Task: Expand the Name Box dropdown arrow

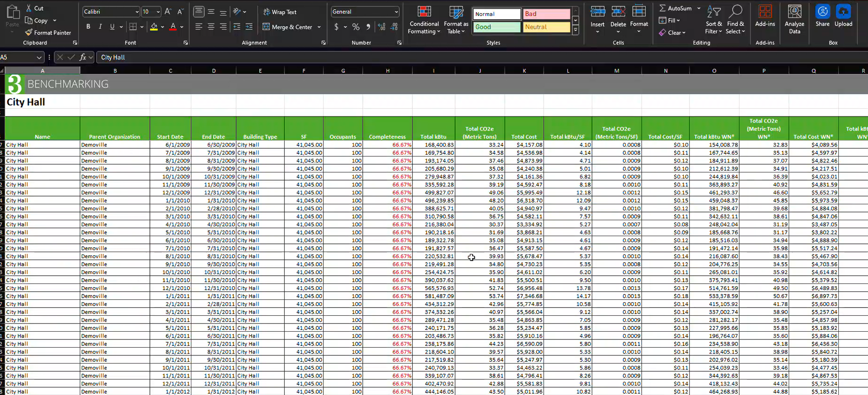Action: click(39, 57)
